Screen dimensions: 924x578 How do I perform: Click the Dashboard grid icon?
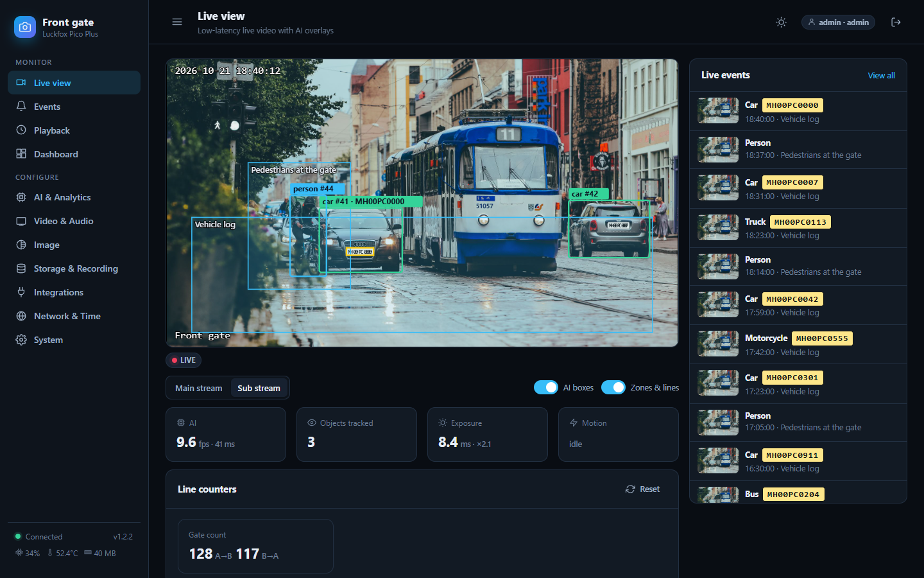tap(21, 154)
